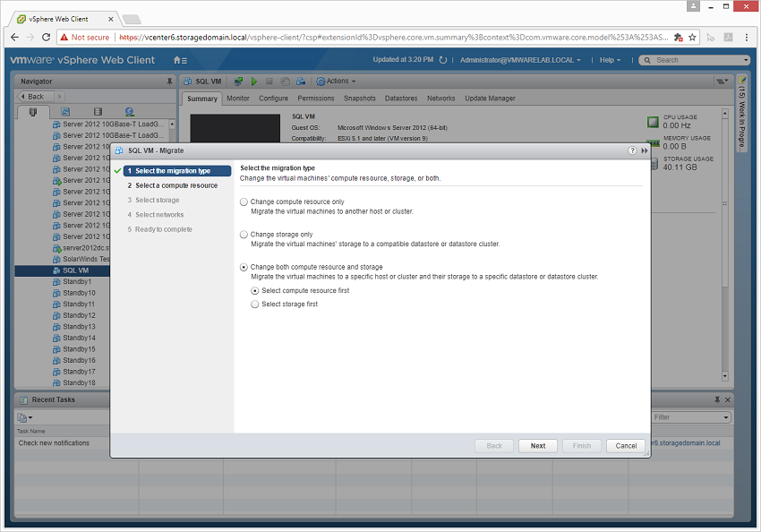Select step 1 Select the migration type
The image size is (761, 532).
[177, 171]
